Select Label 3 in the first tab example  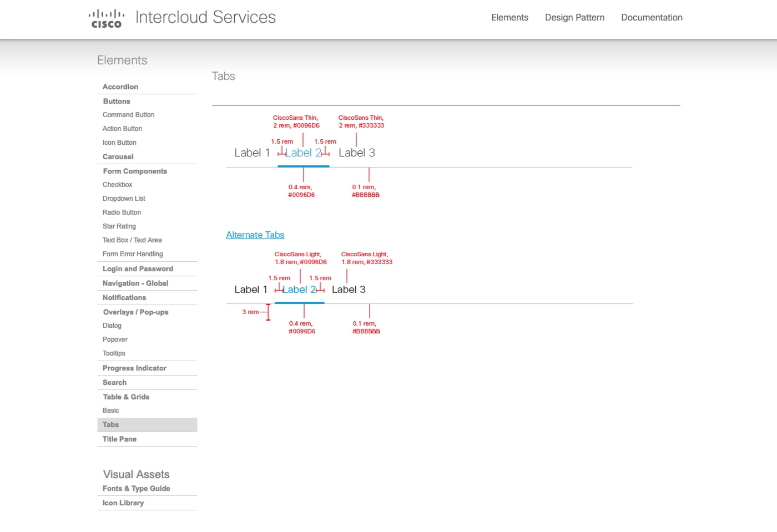point(357,153)
